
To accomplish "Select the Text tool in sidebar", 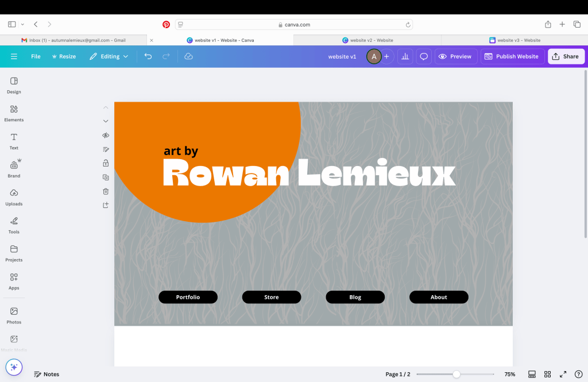I will click(x=14, y=141).
